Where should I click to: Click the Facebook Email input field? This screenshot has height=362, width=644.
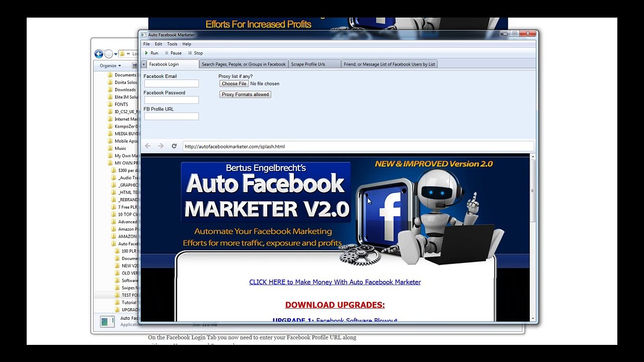(x=172, y=83)
